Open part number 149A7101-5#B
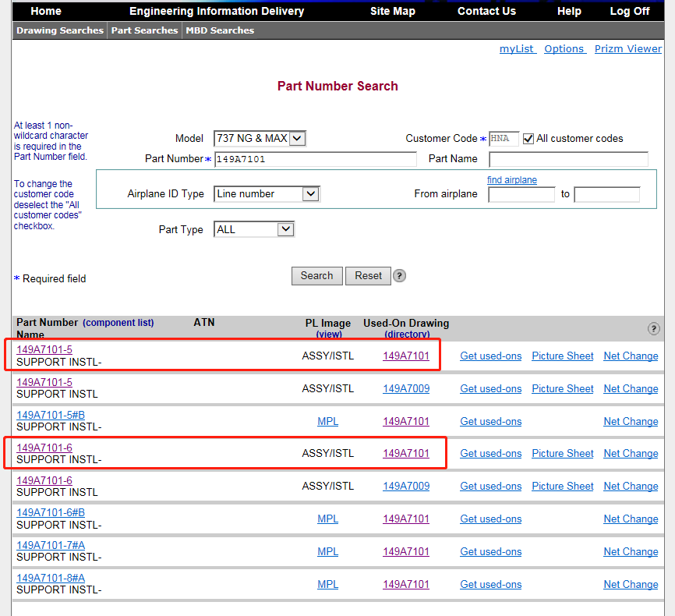The height and width of the screenshot is (616, 675). coord(51,416)
